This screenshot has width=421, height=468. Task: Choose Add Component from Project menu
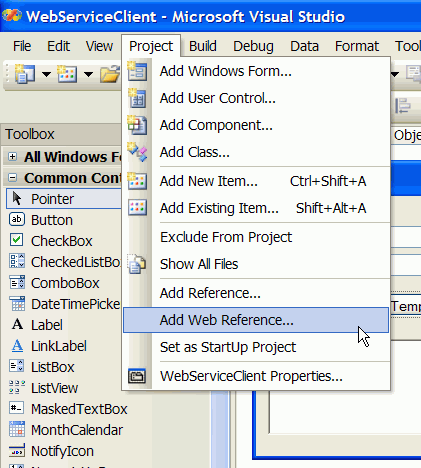(256, 125)
